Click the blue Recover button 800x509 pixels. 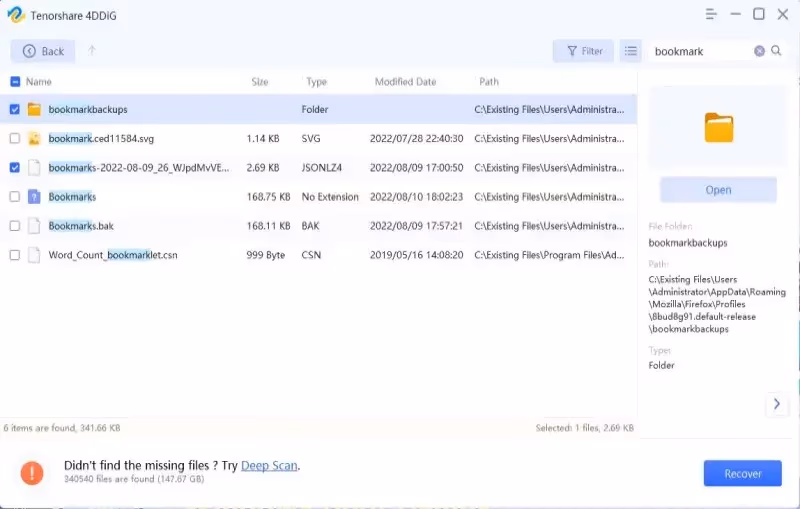click(742, 473)
